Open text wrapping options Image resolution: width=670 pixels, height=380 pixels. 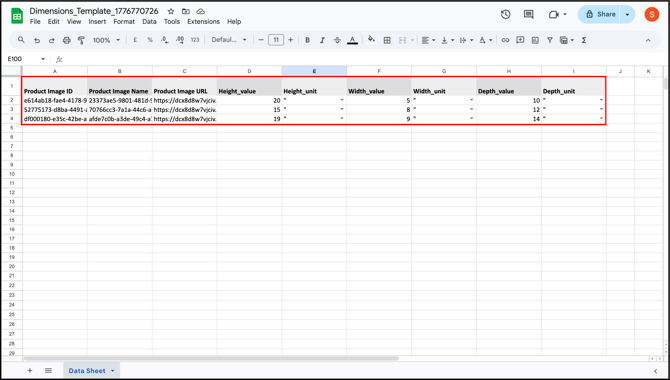466,40
